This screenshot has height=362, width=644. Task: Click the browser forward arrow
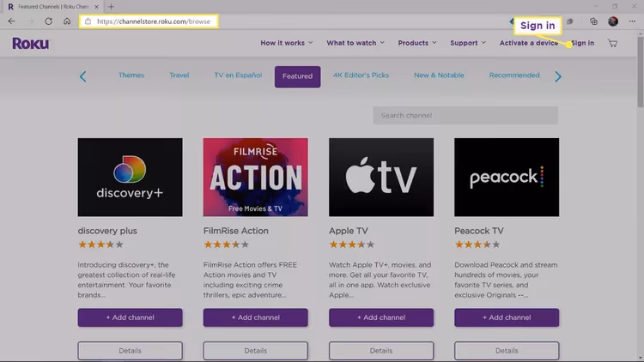pyautogui.click(x=30, y=21)
